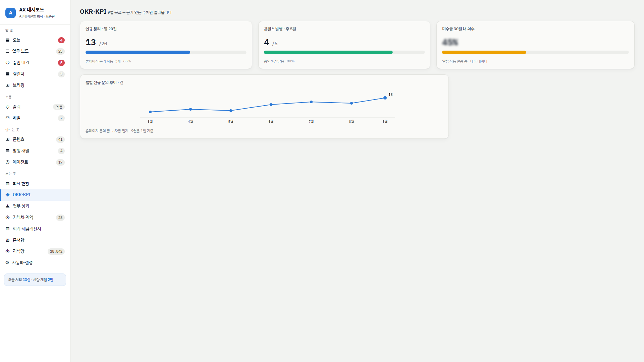Click the orange 미수금 회수 progress bar

click(535, 52)
